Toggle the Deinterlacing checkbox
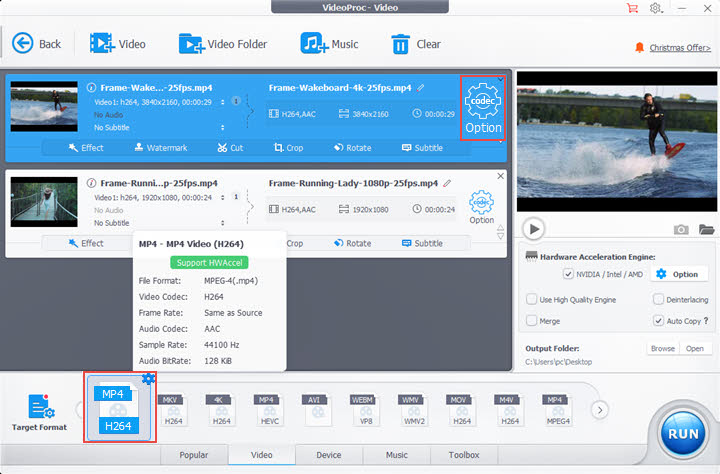 click(658, 299)
